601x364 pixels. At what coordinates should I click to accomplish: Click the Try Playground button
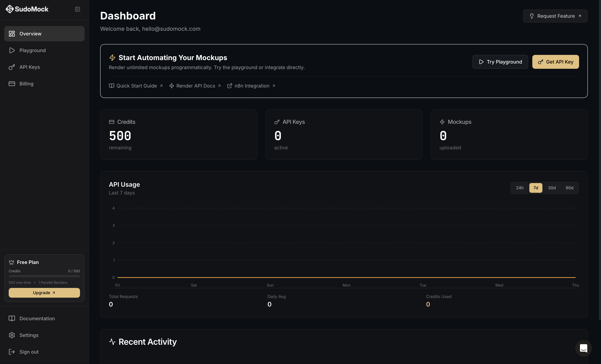[500, 62]
